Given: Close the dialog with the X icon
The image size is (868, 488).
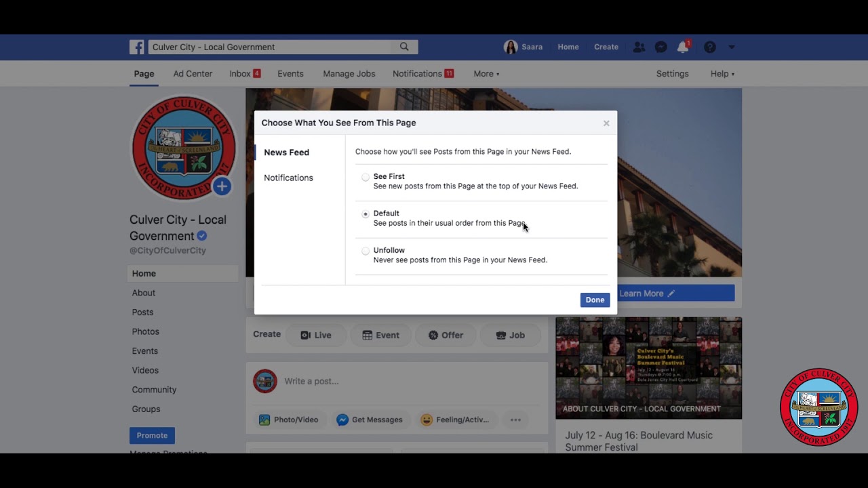Looking at the screenshot, I should point(606,123).
